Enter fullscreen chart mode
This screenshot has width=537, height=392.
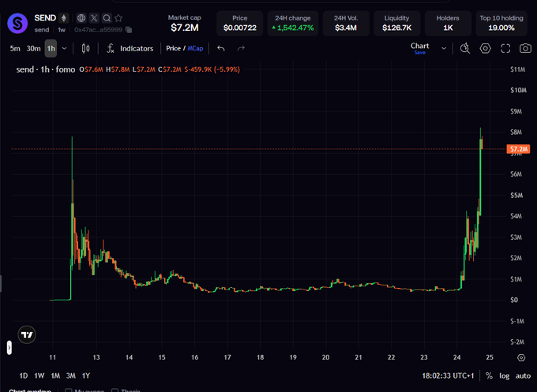tap(505, 48)
